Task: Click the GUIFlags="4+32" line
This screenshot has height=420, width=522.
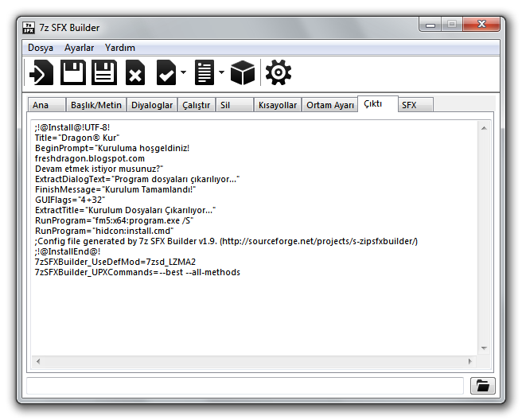Action: coord(70,200)
